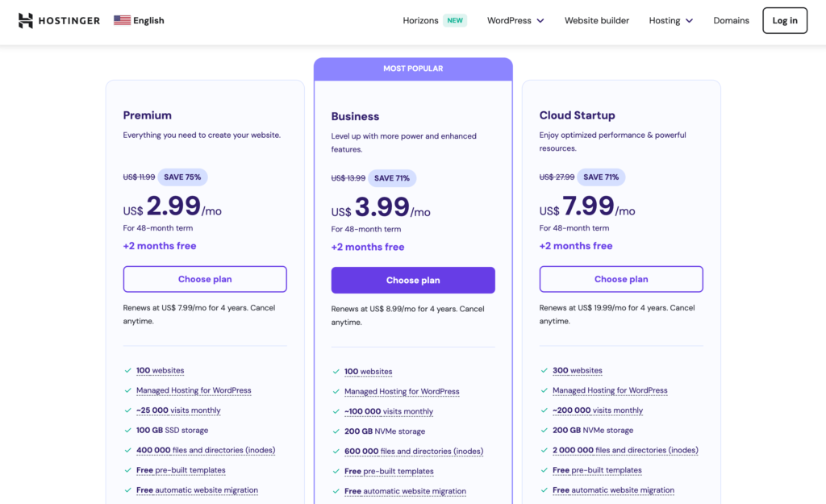Click Cloud Startup's Free pre-built templates
Image resolution: width=826 pixels, height=504 pixels.
click(597, 470)
